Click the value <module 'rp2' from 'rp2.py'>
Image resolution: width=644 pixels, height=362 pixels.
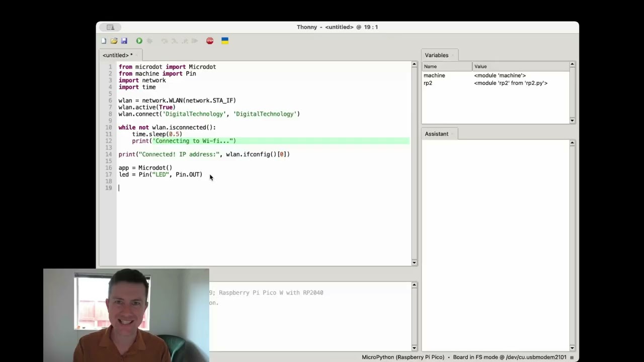coord(511,83)
